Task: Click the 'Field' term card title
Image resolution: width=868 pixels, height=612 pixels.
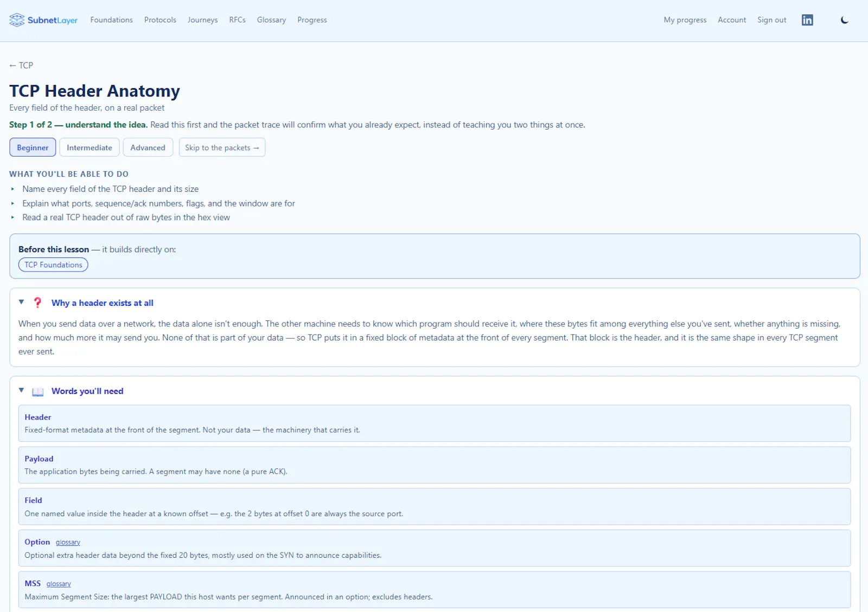Action: pyautogui.click(x=33, y=500)
